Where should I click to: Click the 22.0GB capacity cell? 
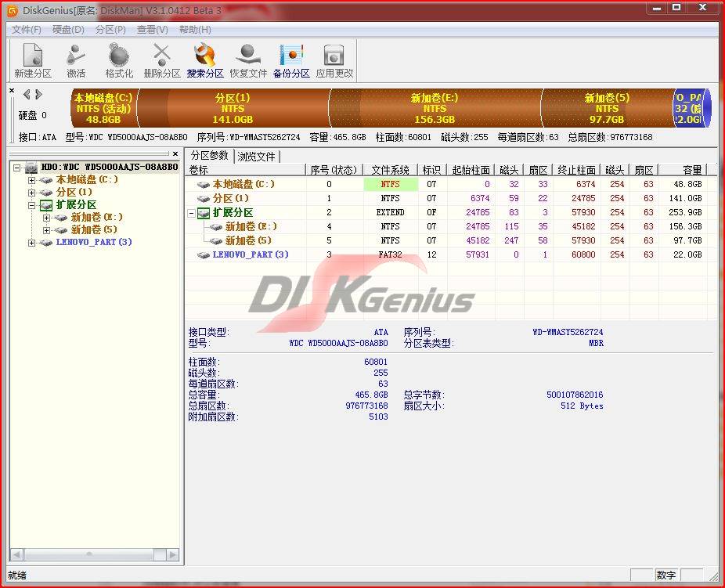[x=687, y=254]
